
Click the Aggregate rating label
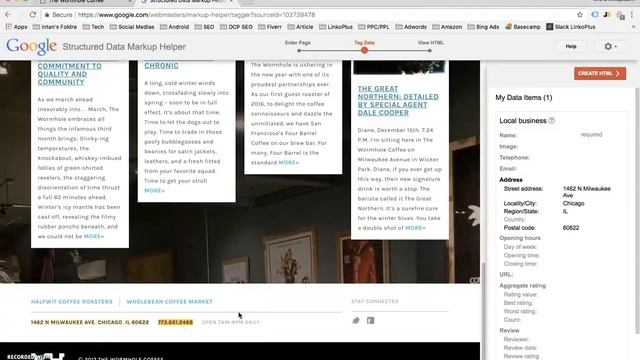pyautogui.click(x=522, y=286)
